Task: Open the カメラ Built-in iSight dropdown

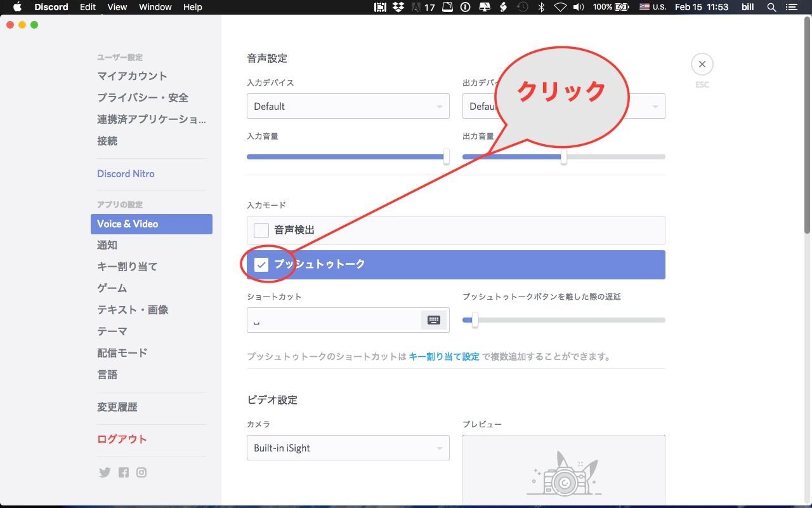Action: (x=348, y=448)
